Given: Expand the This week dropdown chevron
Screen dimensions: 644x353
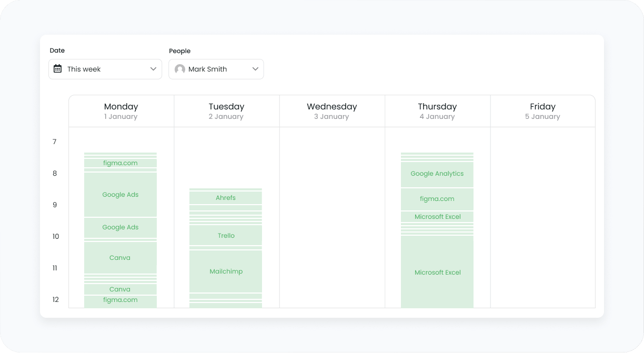Looking at the screenshot, I should pyautogui.click(x=153, y=69).
